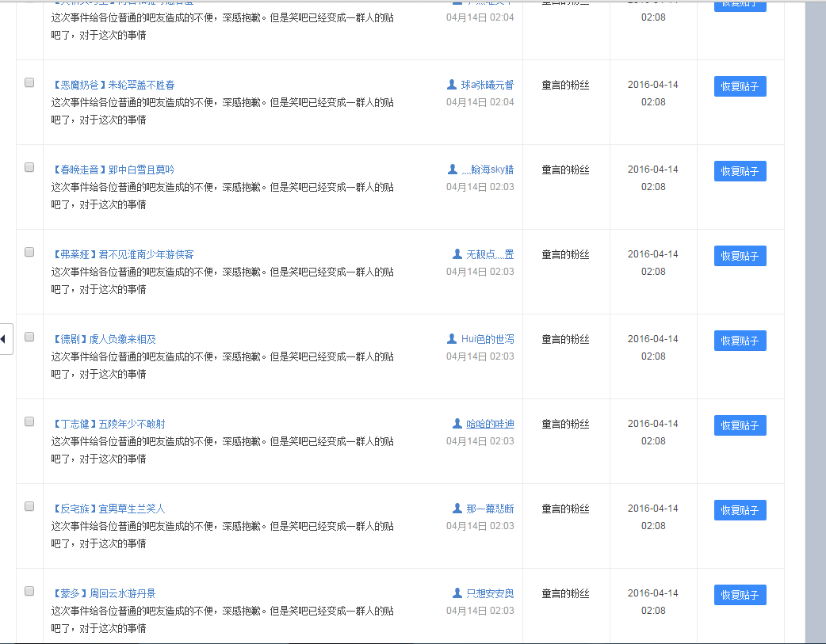This screenshot has height=644, width=826.
Task: Click user icon beside 那一幕悲断
Action: point(457,508)
